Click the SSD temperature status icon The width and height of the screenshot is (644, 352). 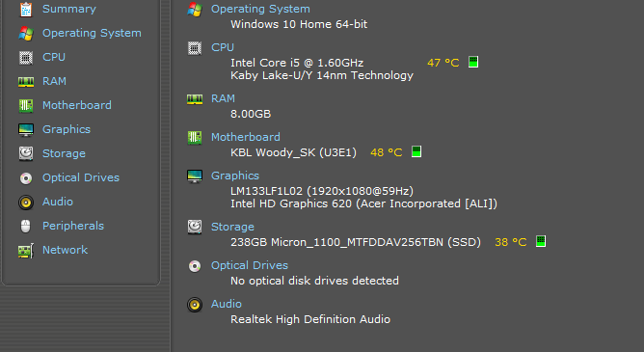pyautogui.click(x=541, y=241)
